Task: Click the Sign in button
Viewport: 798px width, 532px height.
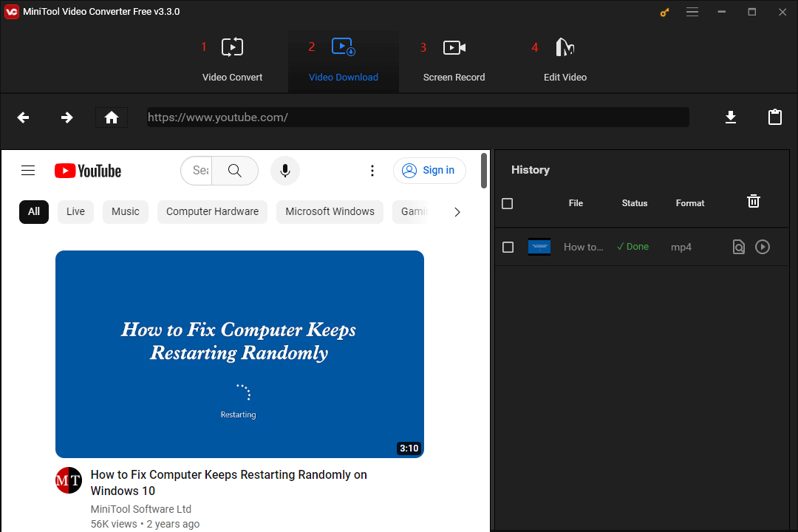Action: coord(429,171)
